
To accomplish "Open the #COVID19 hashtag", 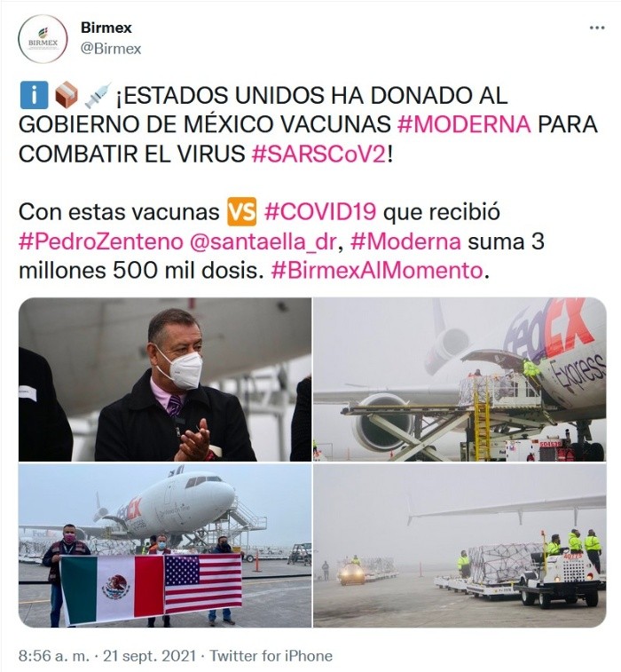I will 320,211.
